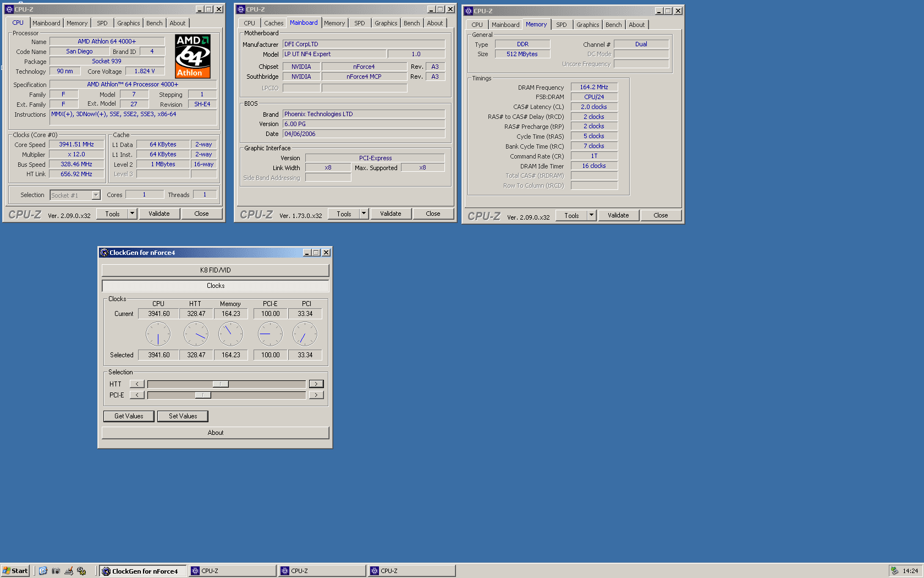
Task: Click PCI-E slider left arrow in ClockGen
Action: pyautogui.click(x=137, y=395)
